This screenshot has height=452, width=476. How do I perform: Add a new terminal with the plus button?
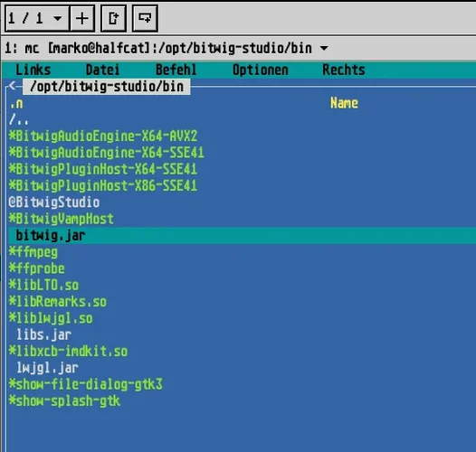point(82,18)
